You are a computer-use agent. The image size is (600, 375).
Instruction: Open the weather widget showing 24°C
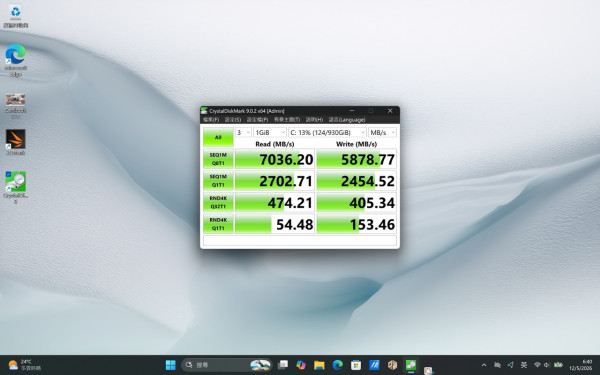point(25,365)
